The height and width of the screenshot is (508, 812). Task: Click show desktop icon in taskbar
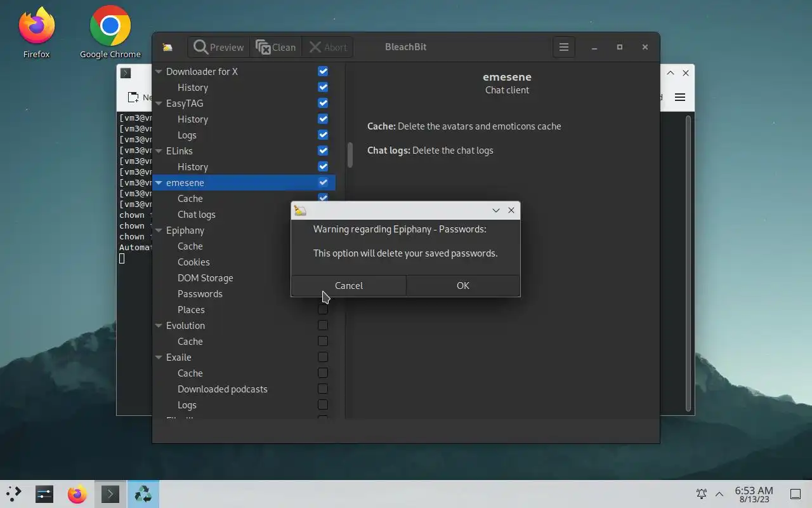click(795, 494)
